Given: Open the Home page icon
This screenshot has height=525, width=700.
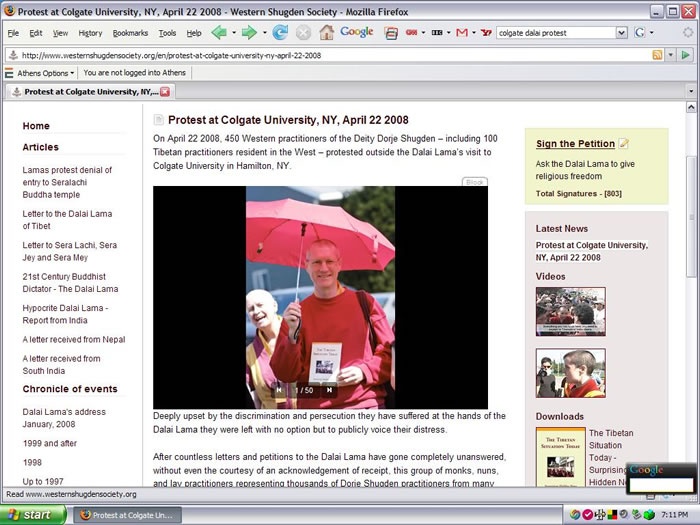Looking at the screenshot, I should click(x=326, y=33).
